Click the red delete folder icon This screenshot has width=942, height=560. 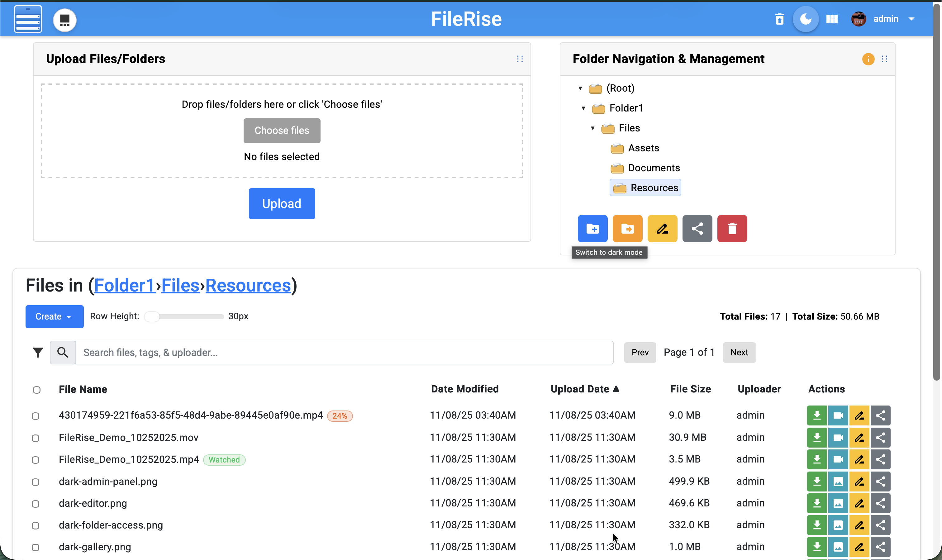point(732,229)
